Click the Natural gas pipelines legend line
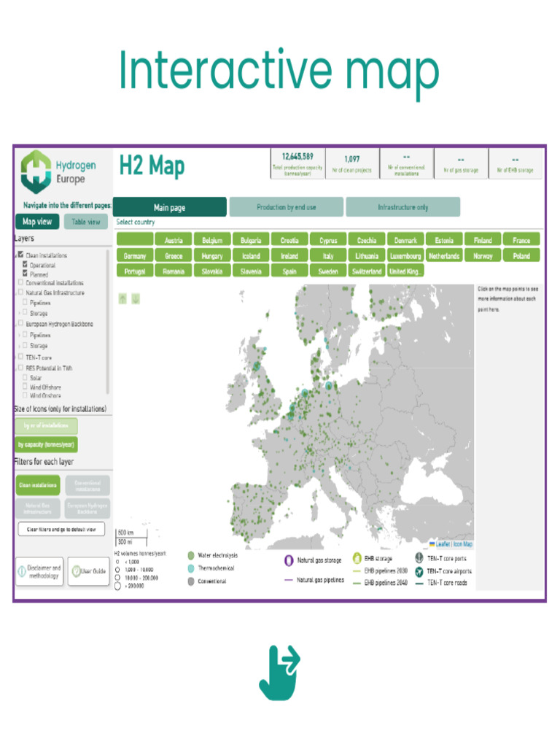This screenshot has width=560, height=747. pyautogui.click(x=288, y=580)
